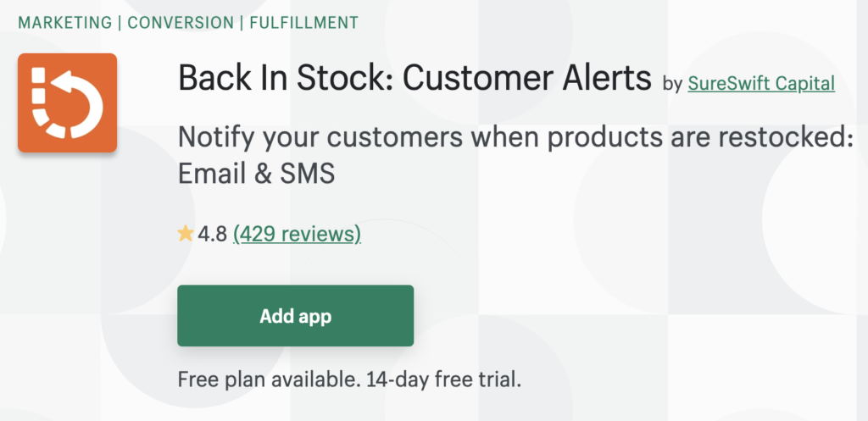Click the orange Back In Stock app icon
Image resolution: width=868 pixels, height=421 pixels.
(x=67, y=102)
